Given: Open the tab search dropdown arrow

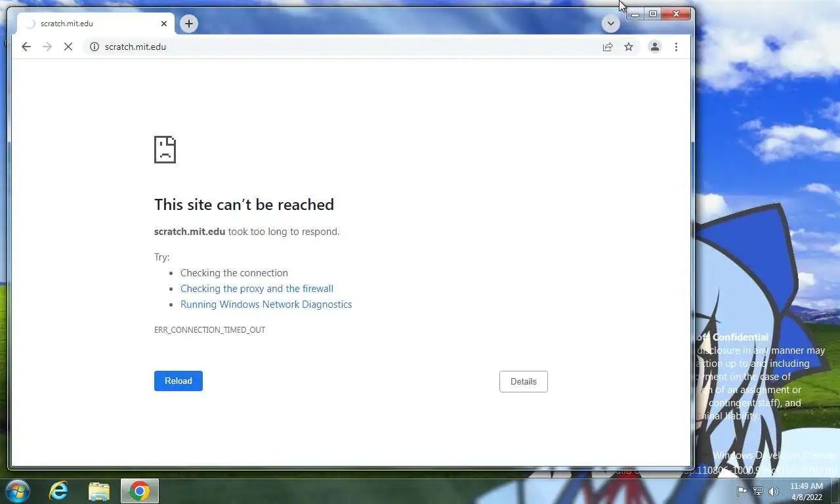Looking at the screenshot, I should [611, 24].
